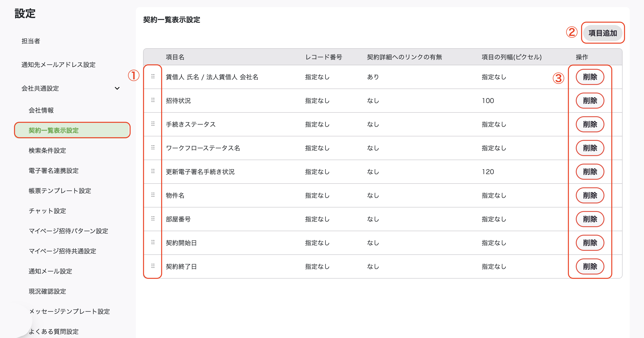Click drag handle for 招待状況 row

tap(153, 100)
